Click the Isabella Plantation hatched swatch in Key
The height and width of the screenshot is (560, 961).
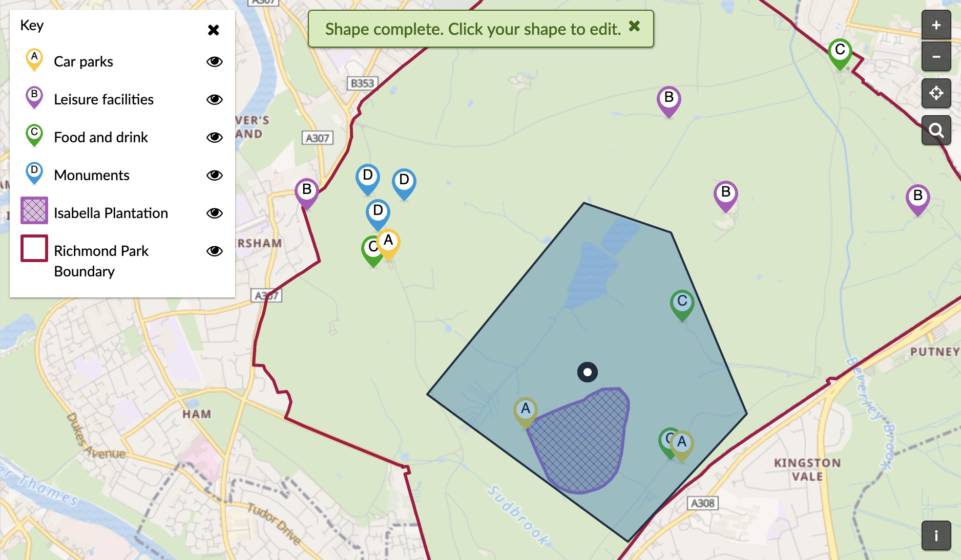click(34, 210)
